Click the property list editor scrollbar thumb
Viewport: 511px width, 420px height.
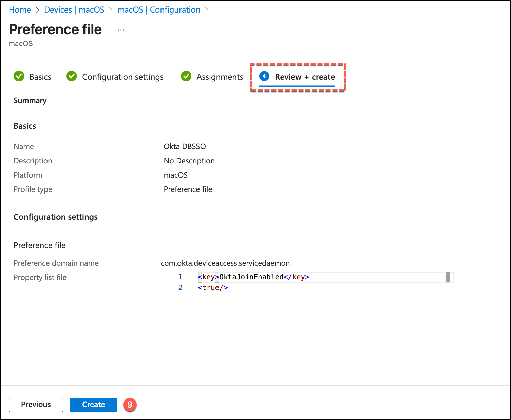pos(448,277)
